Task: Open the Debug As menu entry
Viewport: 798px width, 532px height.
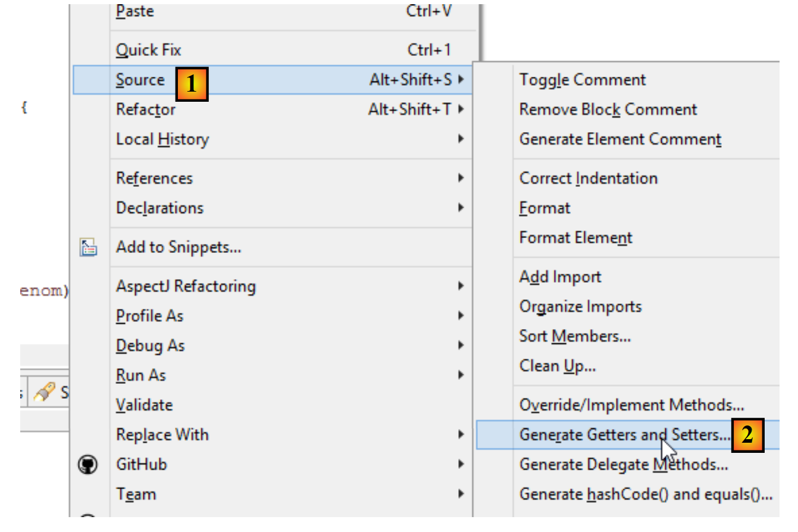Action: pyautogui.click(x=150, y=346)
